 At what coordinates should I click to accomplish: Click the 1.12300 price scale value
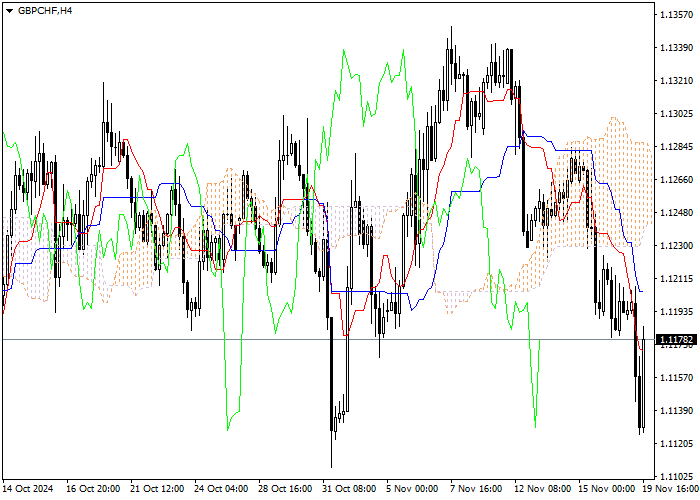(676, 246)
